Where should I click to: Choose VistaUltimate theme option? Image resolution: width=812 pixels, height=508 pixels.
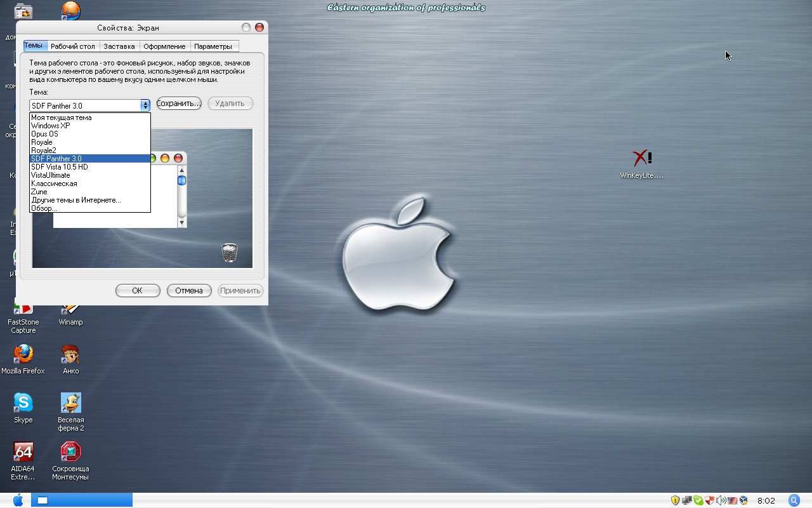90,175
